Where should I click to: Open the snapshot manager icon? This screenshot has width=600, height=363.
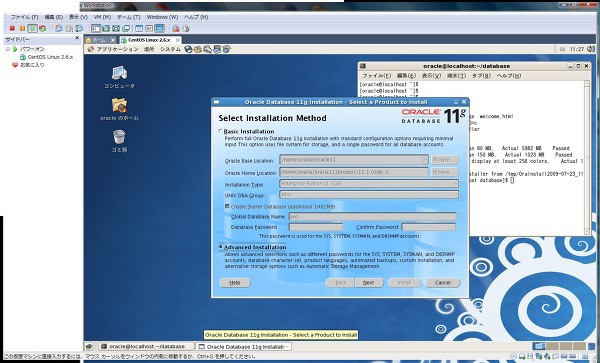pyautogui.click(x=79, y=28)
